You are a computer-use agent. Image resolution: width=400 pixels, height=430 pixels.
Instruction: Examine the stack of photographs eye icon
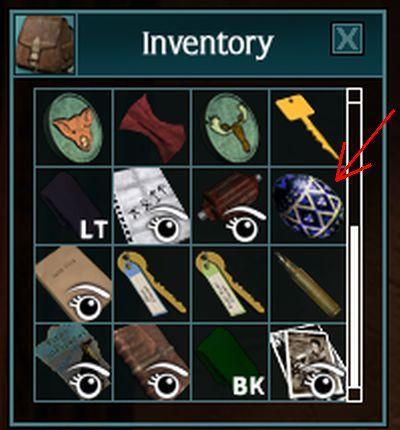pyautogui.click(x=322, y=382)
